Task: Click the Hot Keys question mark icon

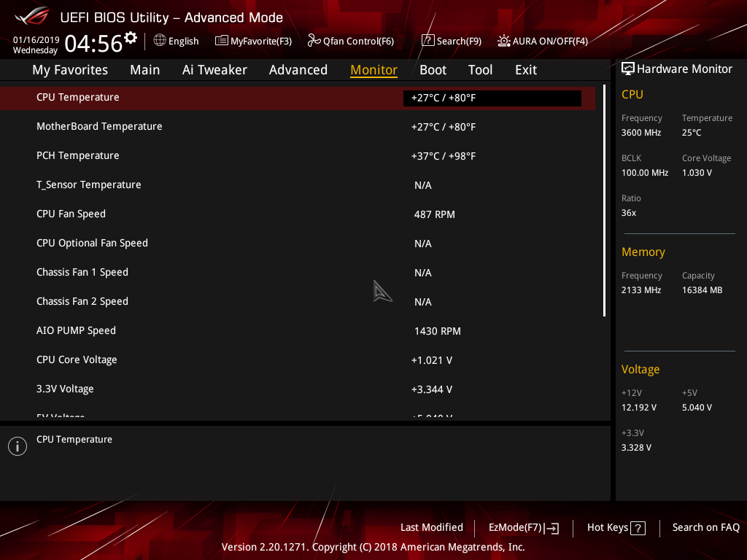Action: 637,527
